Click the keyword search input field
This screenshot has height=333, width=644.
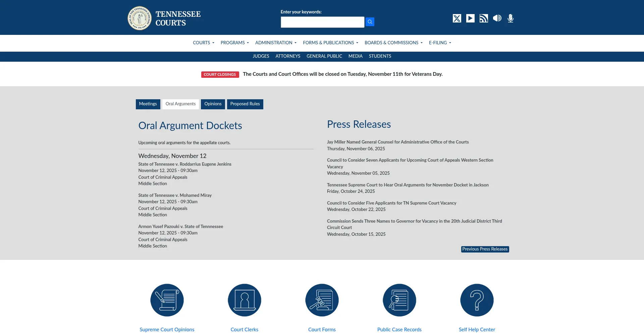click(322, 22)
